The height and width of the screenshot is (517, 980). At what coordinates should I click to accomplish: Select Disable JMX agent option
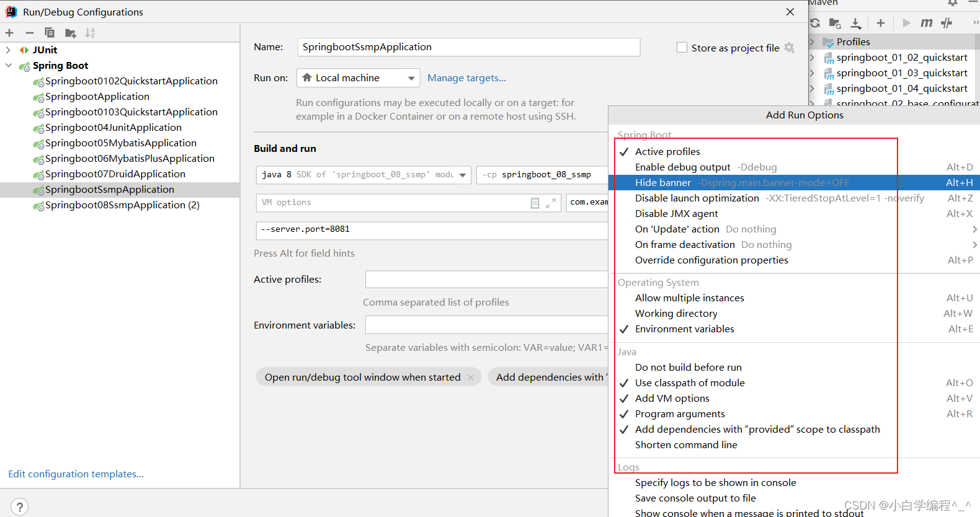pos(795,214)
